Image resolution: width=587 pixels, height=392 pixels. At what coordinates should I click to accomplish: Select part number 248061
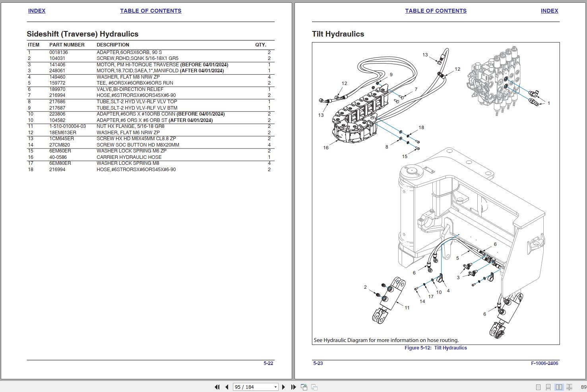click(57, 71)
